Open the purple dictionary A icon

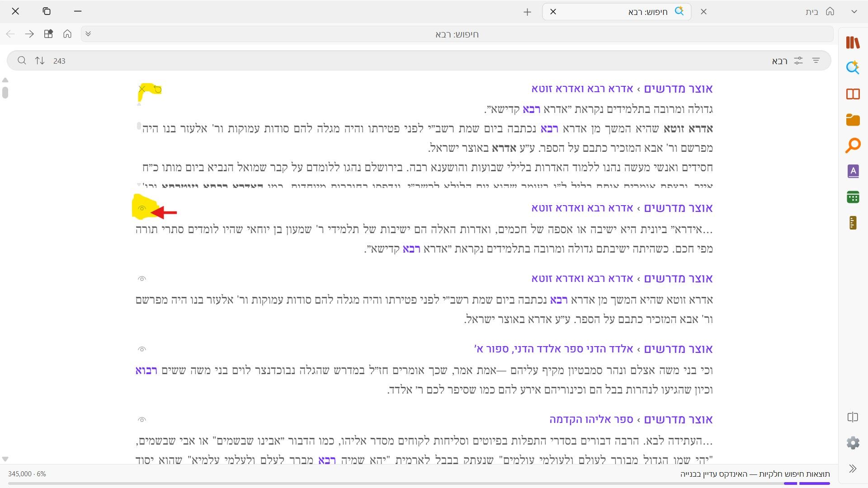pos(853,171)
